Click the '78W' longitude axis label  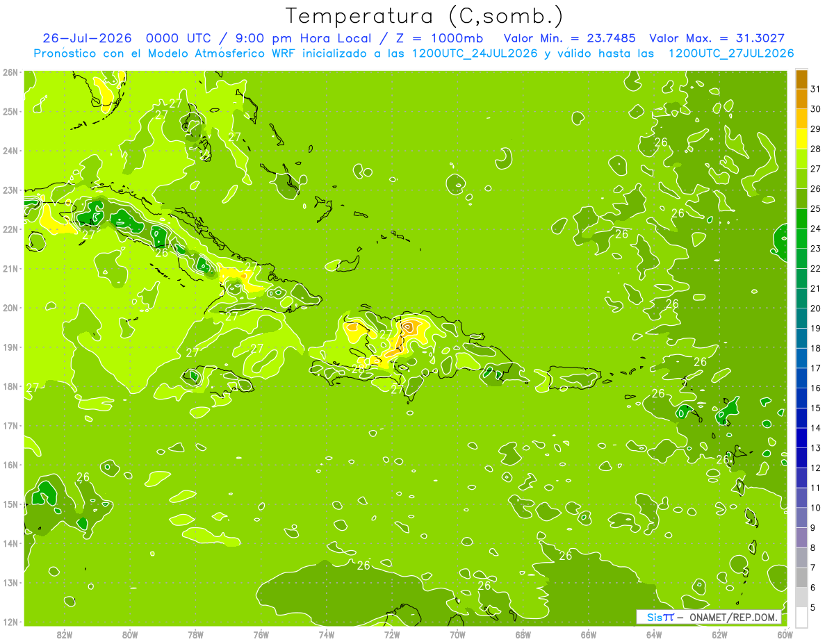click(195, 634)
